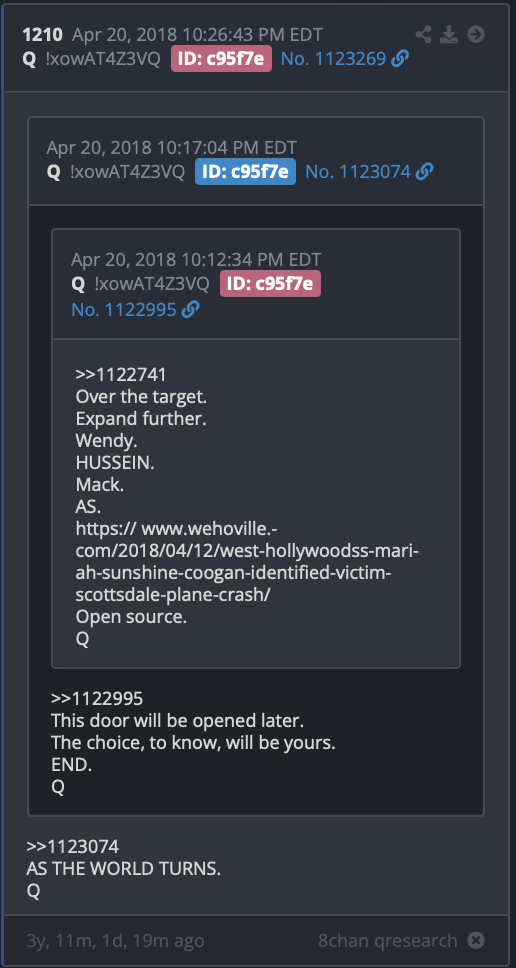Select the pink ID: c95f7e badge in header

(222, 59)
